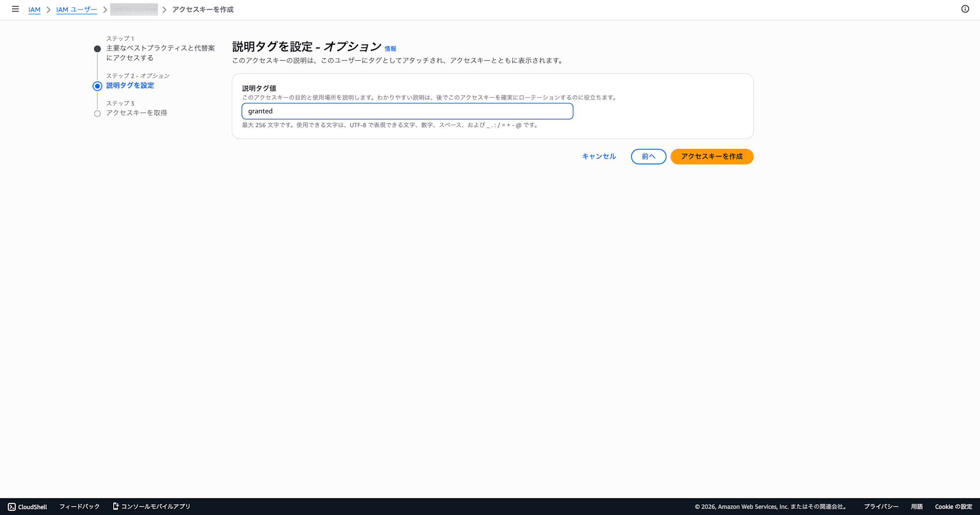Click the アクセスキーを作成 breadcrumb text
980x515 pixels.
click(x=203, y=10)
